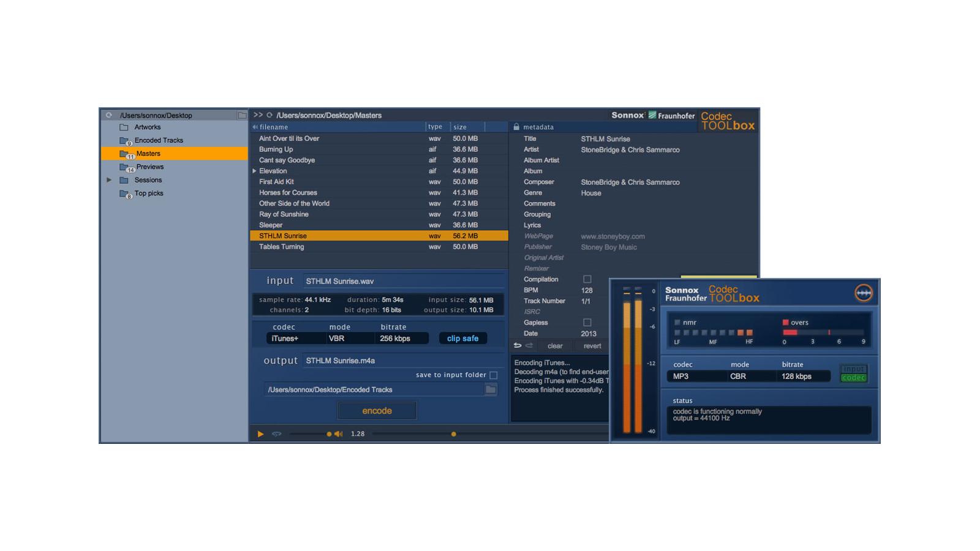Image resolution: width=980 pixels, height=551 pixels.
Task: Sort the file list by filename column
Action: pos(338,127)
